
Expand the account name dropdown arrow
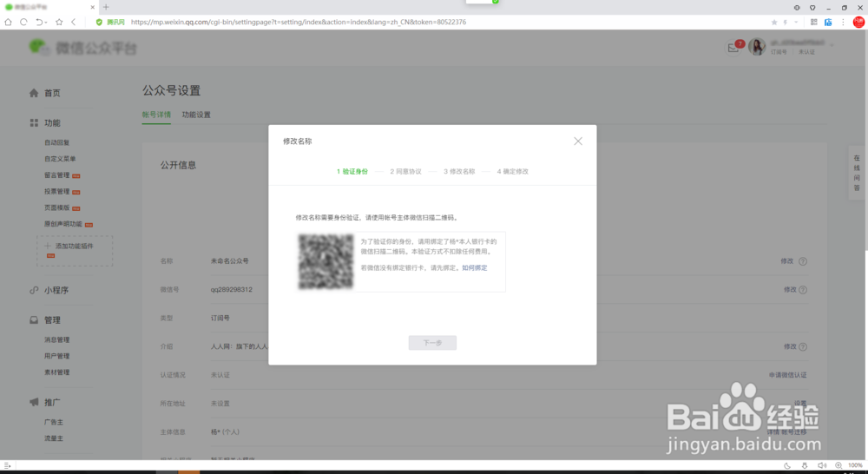click(832, 43)
